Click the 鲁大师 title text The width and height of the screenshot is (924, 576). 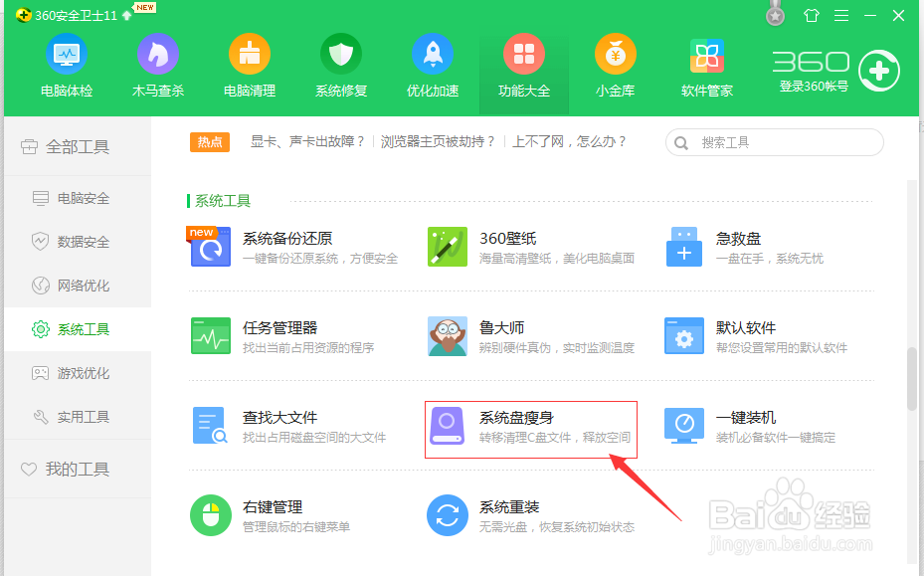point(501,328)
